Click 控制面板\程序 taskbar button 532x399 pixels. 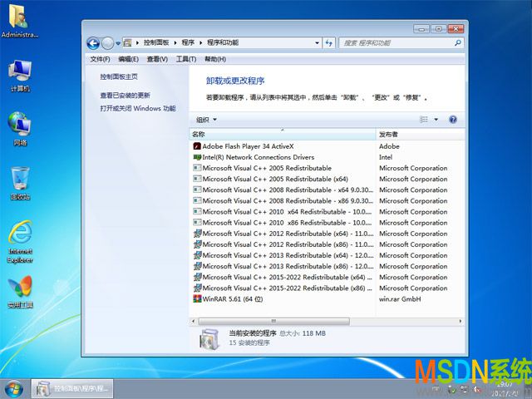click(72, 389)
